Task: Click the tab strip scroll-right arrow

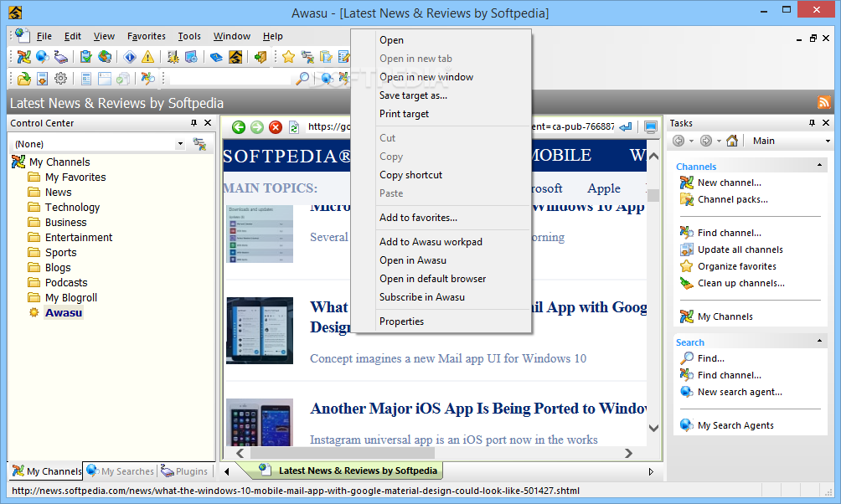Action: point(651,472)
